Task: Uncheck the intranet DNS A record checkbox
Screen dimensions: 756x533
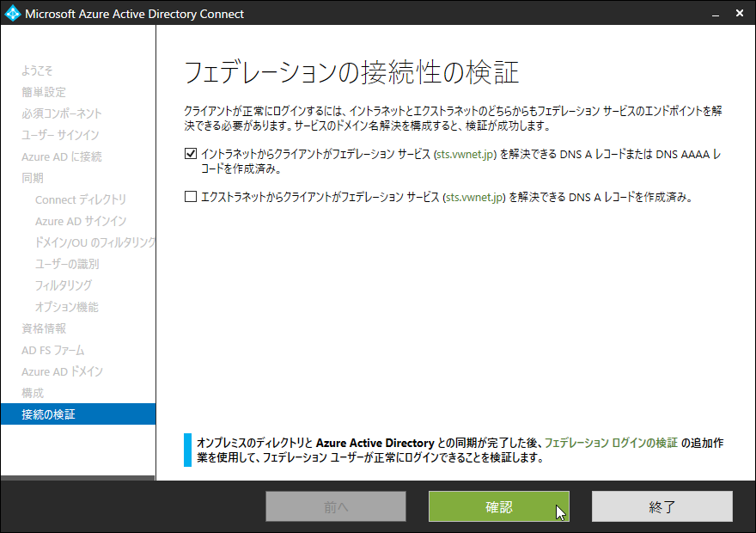Action: (x=191, y=154)
